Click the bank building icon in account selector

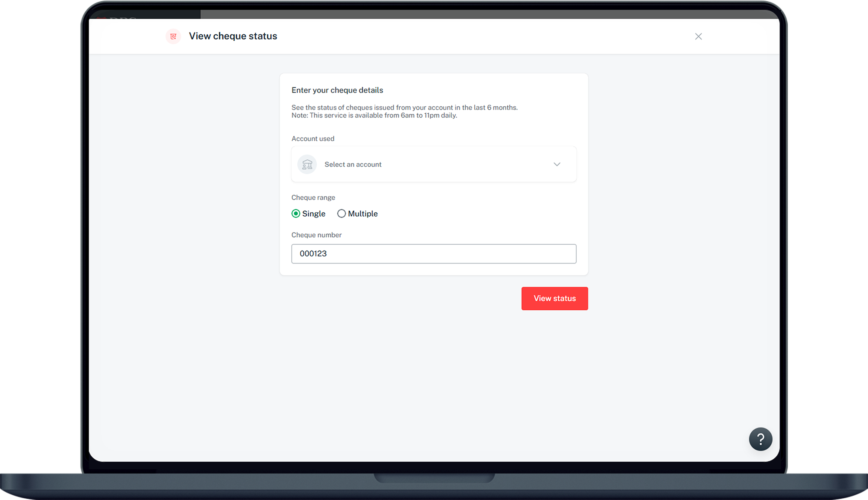click(x=307, y=164)
